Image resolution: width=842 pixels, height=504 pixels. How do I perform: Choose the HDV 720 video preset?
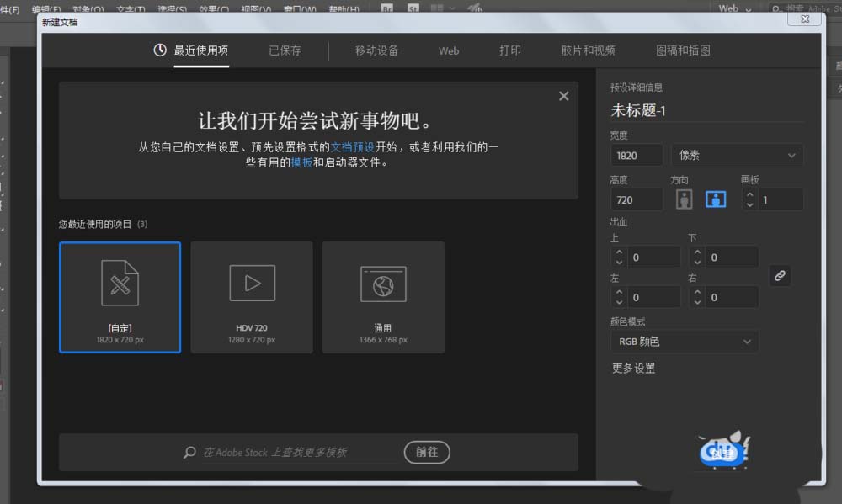click(252, 297)
